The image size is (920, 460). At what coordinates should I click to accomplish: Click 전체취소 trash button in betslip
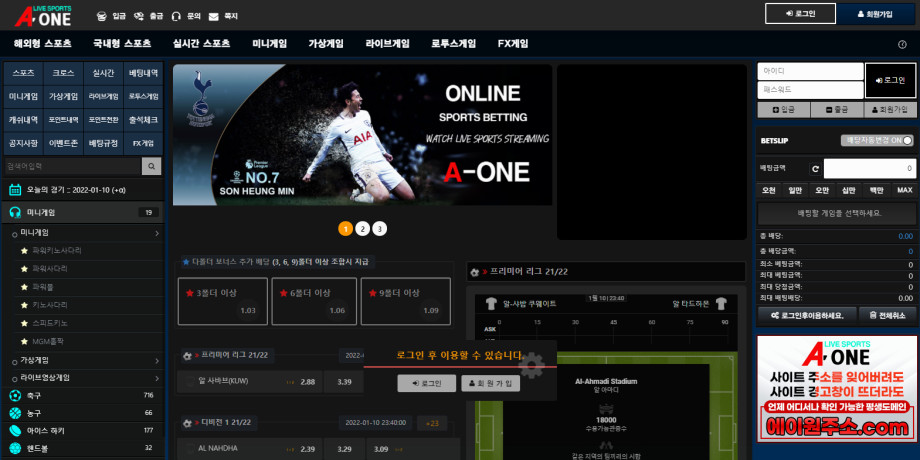pyautogui.click(x=890, y=316)
